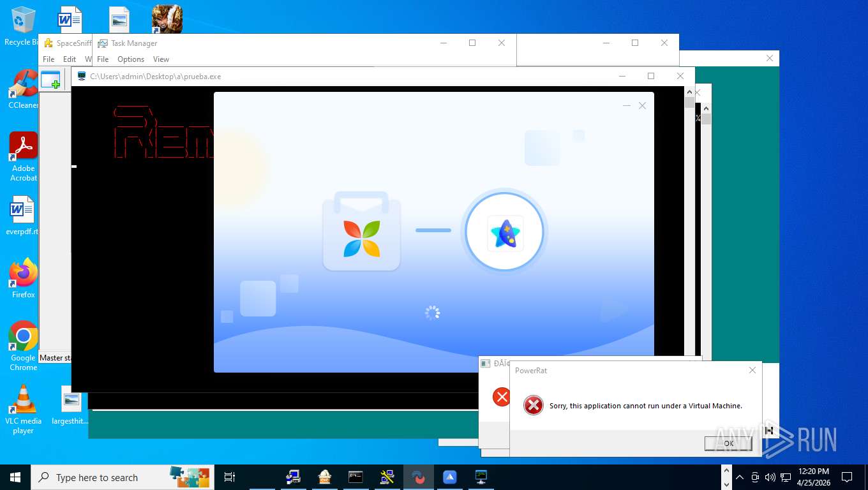The width and height of the screenshot is (868, 490).
Task: Maximize the prueba.exe console window
Action: click(651, 76)
